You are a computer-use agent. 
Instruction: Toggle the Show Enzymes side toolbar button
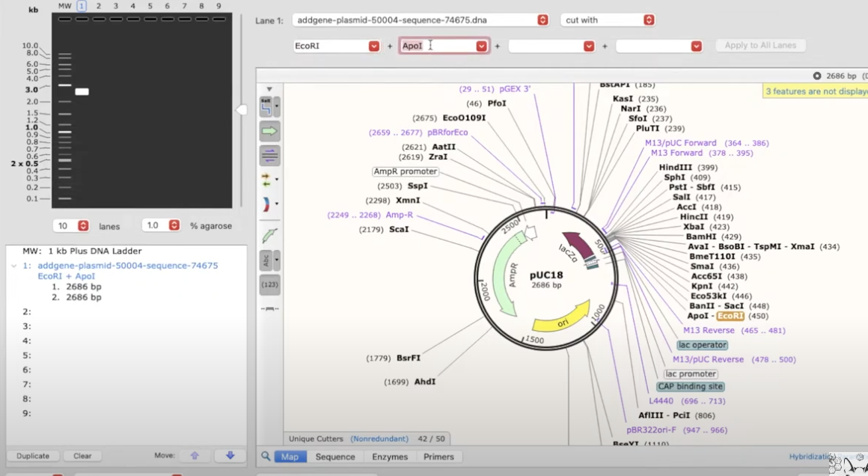click(266, 107)
